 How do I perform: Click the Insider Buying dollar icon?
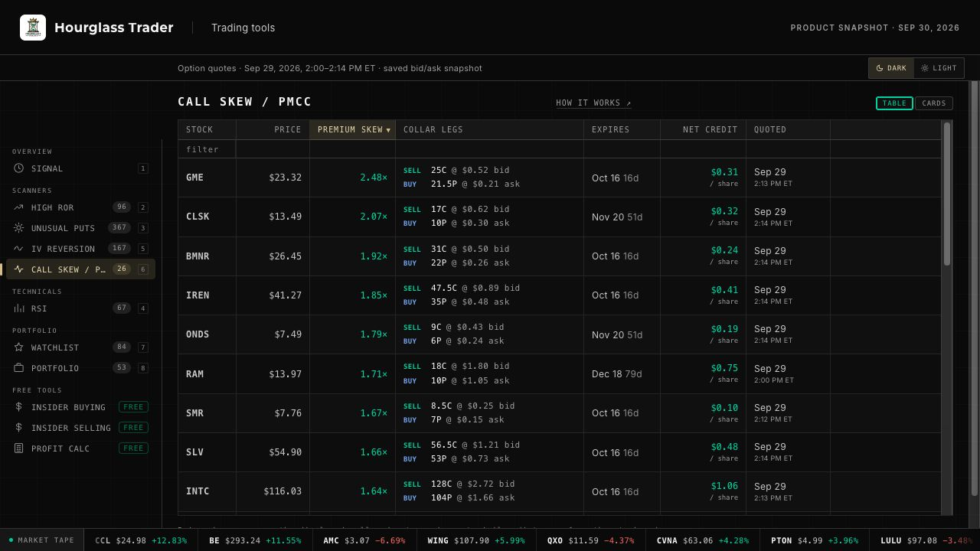click(18, 407)
